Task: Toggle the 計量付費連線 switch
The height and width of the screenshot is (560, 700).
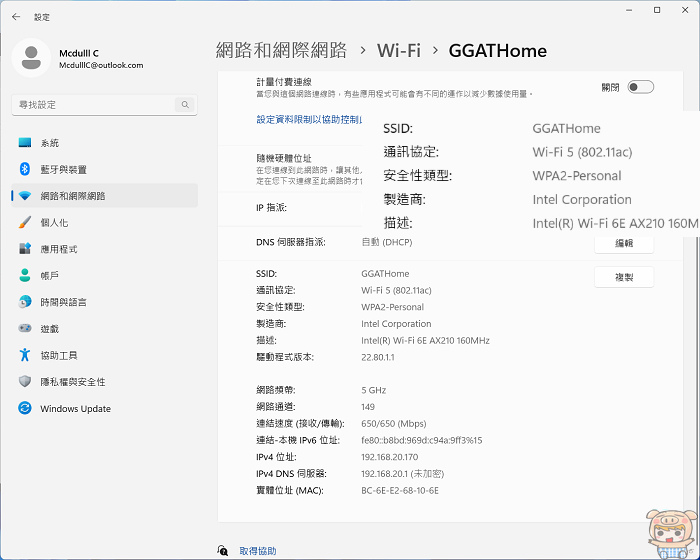Action: click(x=640, y=87)
